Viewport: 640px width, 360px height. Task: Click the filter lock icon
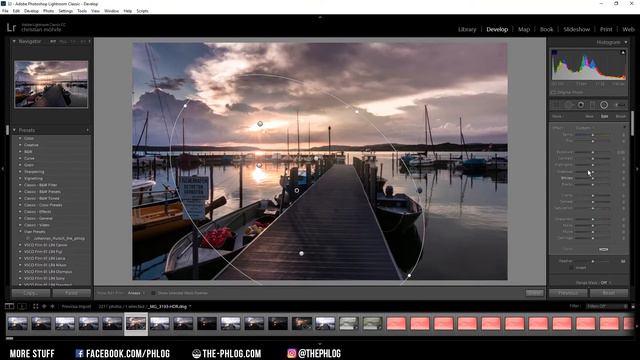click(633, 306)
